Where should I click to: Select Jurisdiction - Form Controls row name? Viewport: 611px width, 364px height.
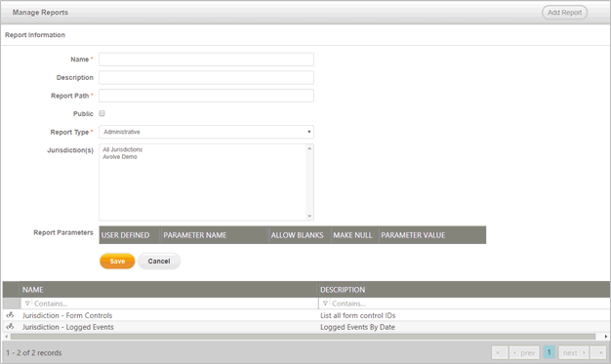point(67,315)
